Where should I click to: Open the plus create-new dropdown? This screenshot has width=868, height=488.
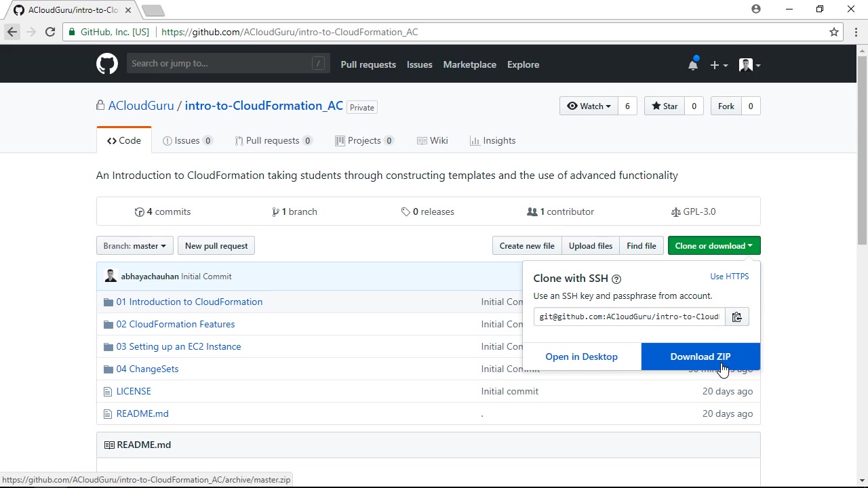[x=718, y=65]
